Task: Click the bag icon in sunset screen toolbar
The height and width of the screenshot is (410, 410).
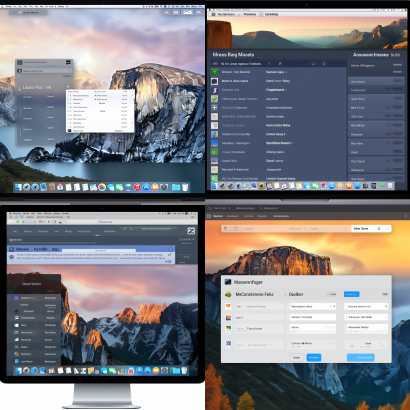Action: coord(225,228)
